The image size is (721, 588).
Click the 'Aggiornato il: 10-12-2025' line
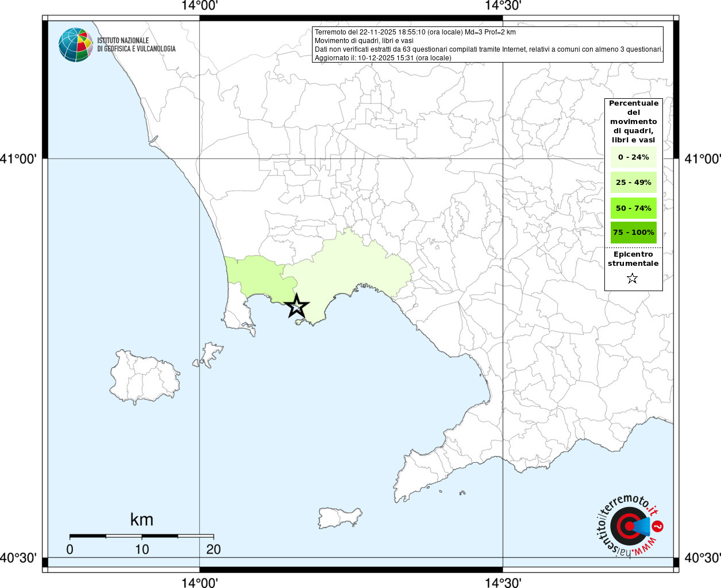383,58
